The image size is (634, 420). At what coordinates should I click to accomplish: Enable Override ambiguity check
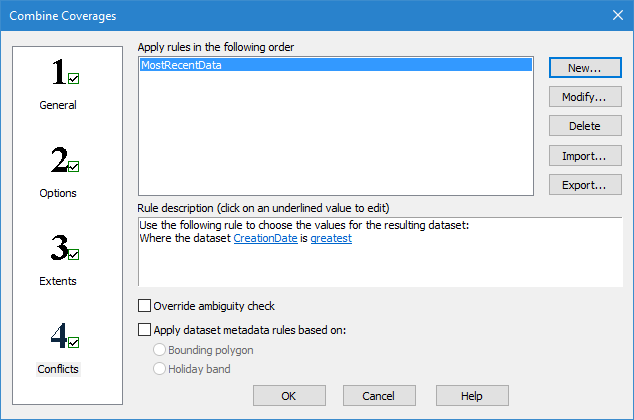pyautogui.click(x=145, y=306)
